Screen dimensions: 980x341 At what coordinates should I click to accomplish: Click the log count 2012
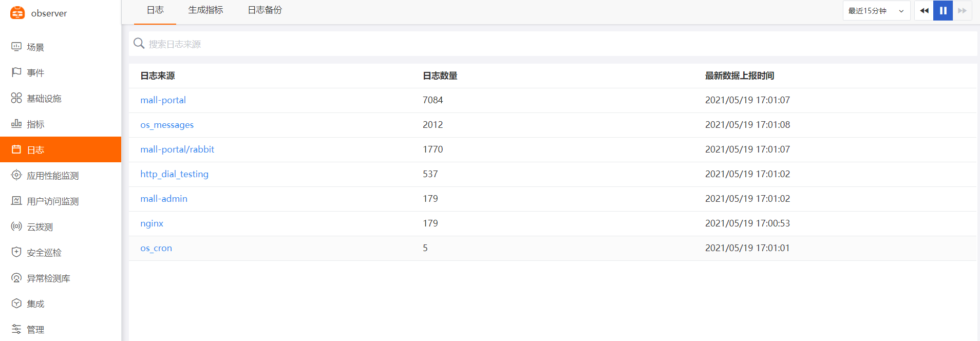click(433, 125)
